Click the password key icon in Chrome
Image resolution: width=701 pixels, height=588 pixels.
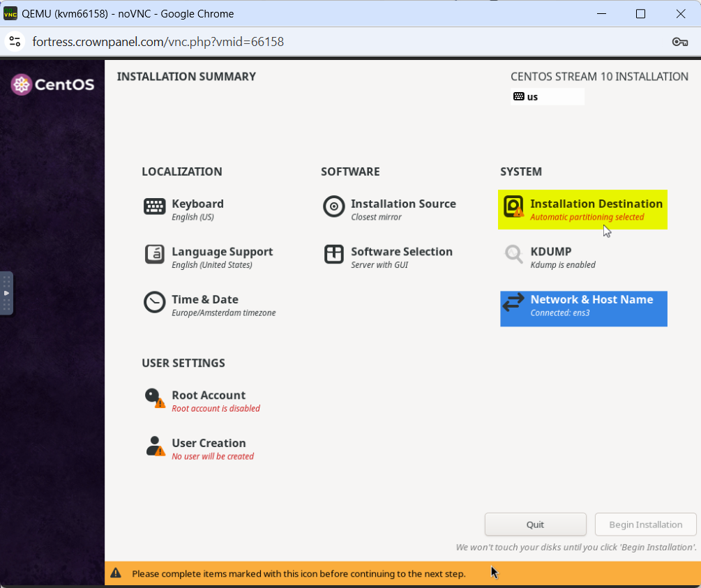tap(679, 42)
